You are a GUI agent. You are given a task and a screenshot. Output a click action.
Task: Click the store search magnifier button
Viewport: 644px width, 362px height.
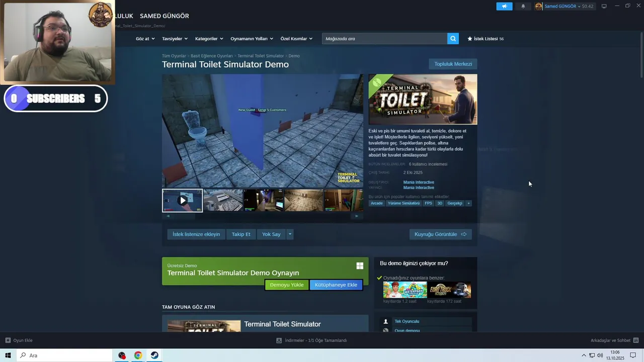point(453,39)
